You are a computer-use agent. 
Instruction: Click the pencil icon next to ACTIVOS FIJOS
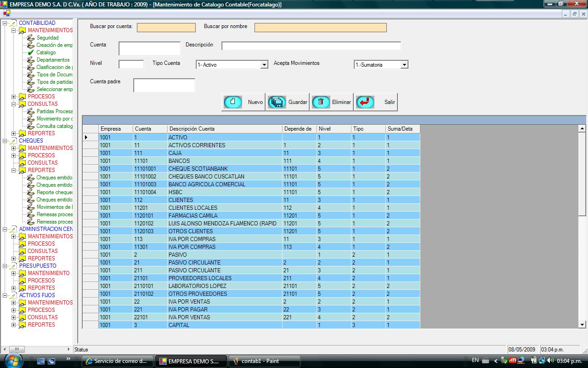point(13,295)
